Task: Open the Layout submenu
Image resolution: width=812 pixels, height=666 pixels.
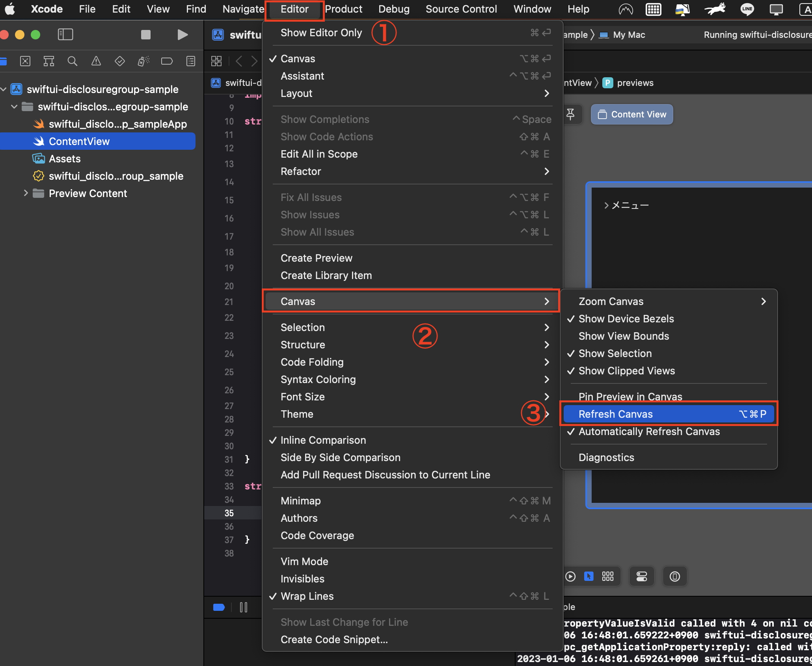Action: (x=412, y=93)
